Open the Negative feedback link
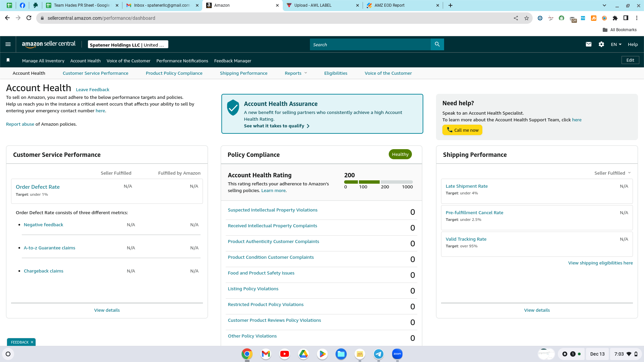The height and width of the screenshot is (362, 644). (44, 225)
